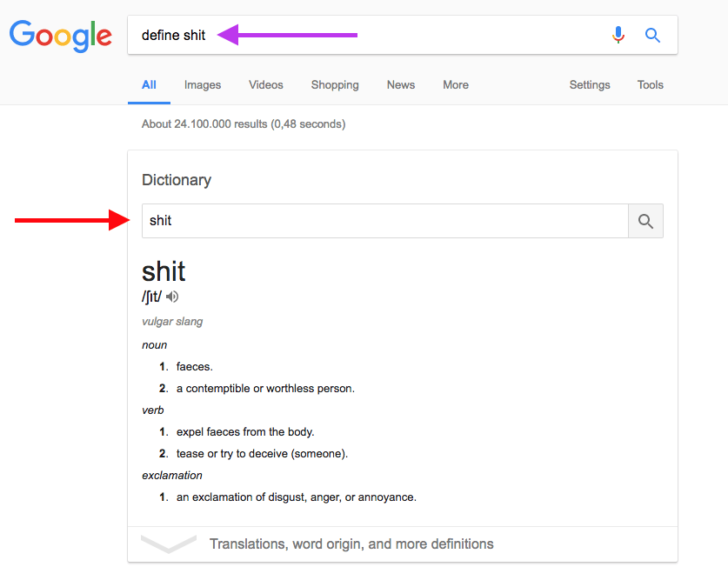The image size is (728, 567).
Task: Switch to the Videos tab
Action: tap(265, 84)
